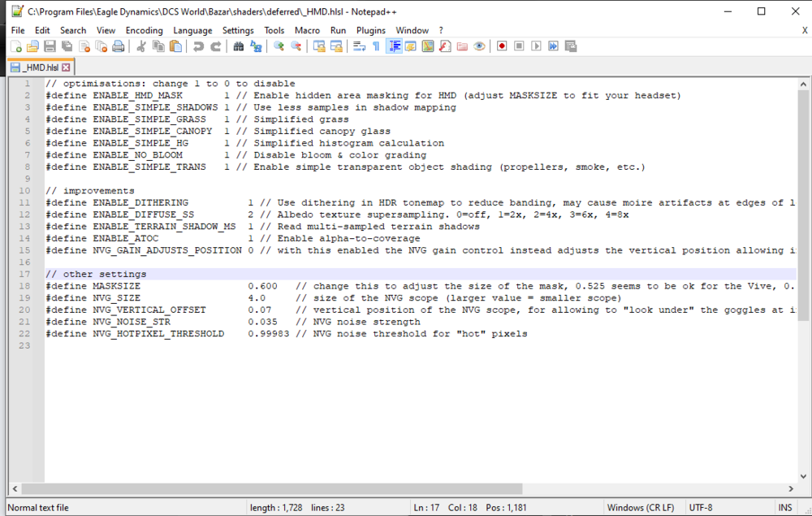Screen dimensions: 812x516
Task: Click the Close All documents toolbar icon
Action: pyautogui.click(x=101, y=46)
